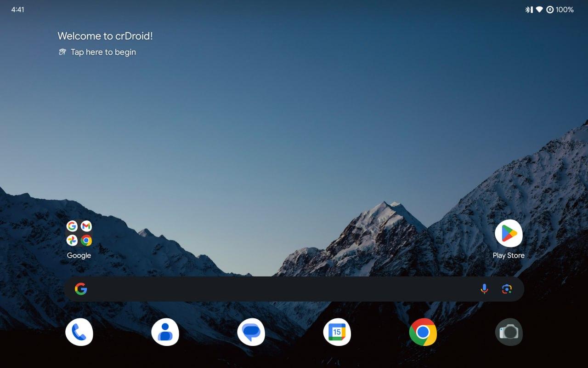The width and height of the screenshot is (588, 368).
Task: Tap the microphone voice search icon
Action: click(x=484, y=289)
